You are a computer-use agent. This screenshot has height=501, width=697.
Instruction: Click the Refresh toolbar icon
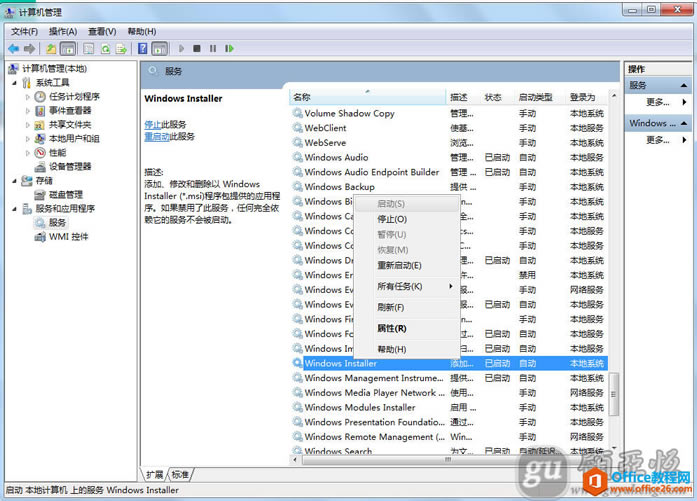(x=105, y=48)
